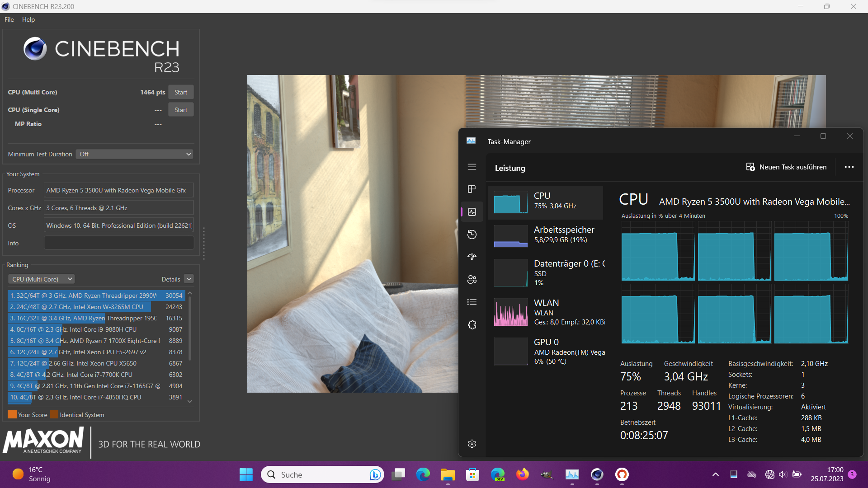This screenshot has height=488, width=868.
Task: Open Firefox from taskbar
Action: pyautogui.click(x=523, y=474)
